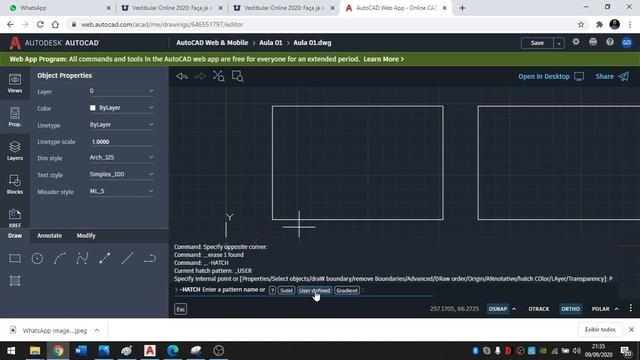Click the white color swatch in Color
The height and width of the screenshot is (360, 640).
[x=93, y=108]
